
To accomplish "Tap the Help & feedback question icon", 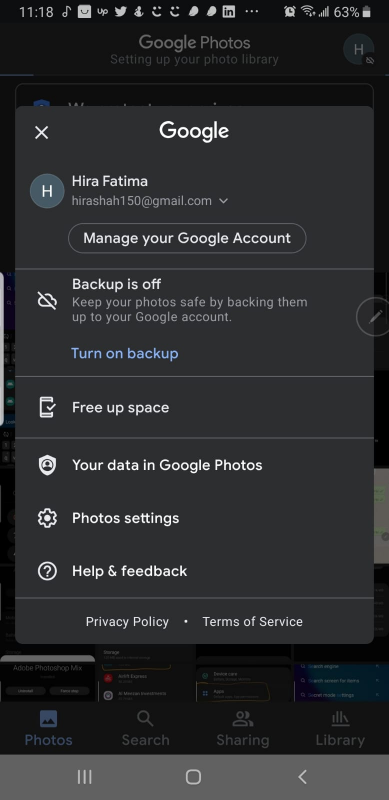I will (x=47, y=571).
